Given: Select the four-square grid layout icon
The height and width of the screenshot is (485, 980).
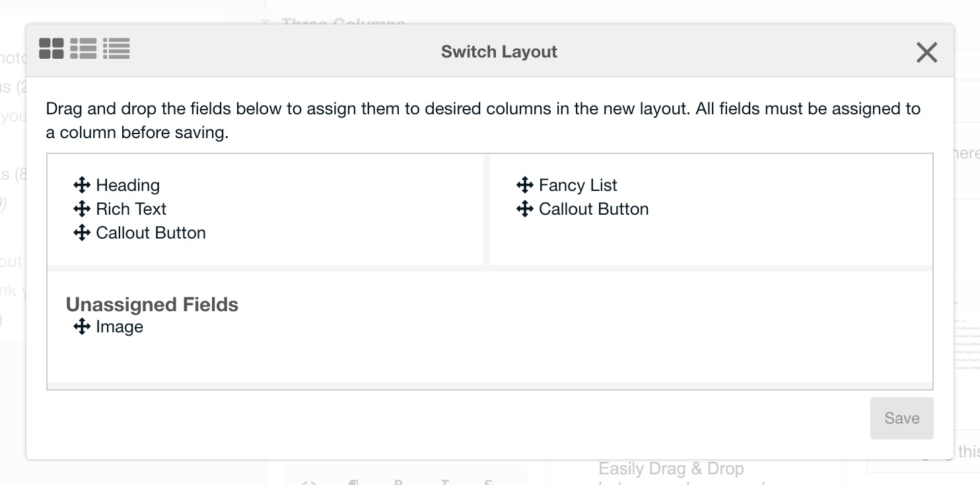Looking at the screenshot, I should pyautogui.click(x=52, y=48).
